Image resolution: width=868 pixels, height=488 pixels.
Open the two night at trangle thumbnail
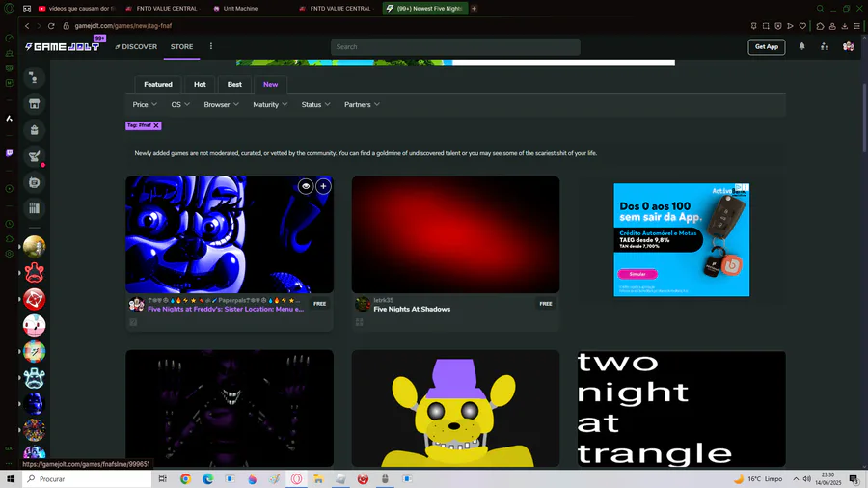tap(682, 408)
